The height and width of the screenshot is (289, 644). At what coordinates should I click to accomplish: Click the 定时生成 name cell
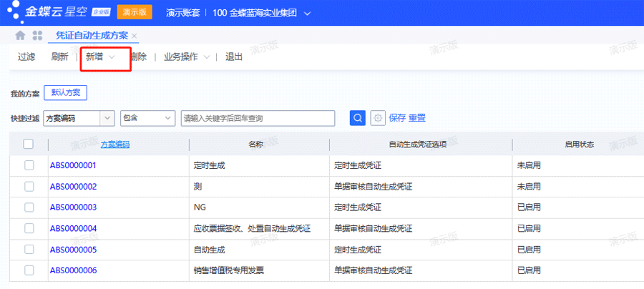click(210, 165)
